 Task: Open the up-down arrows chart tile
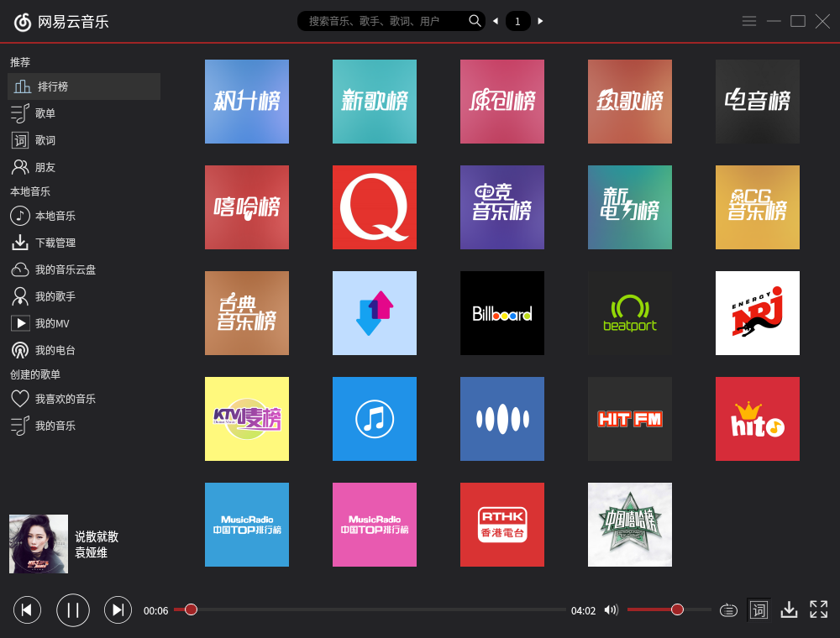pyautogui.click(x=375, y=313)
